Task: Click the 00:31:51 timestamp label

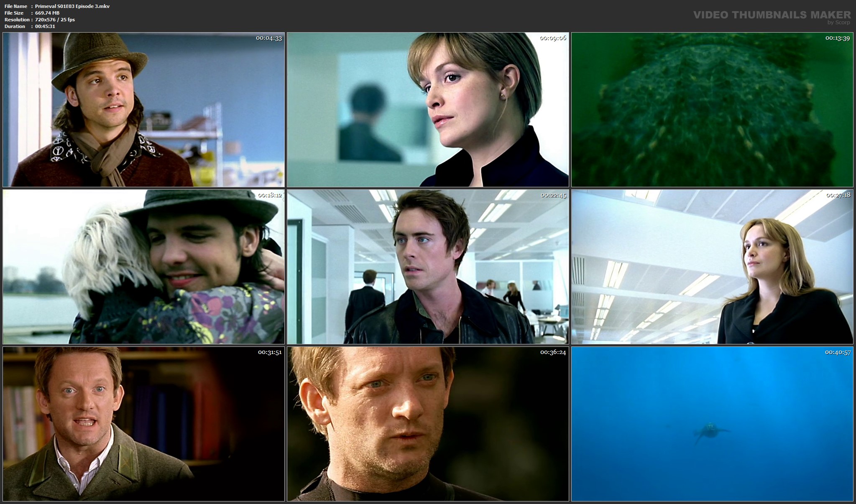Action: tap(269, 352)
